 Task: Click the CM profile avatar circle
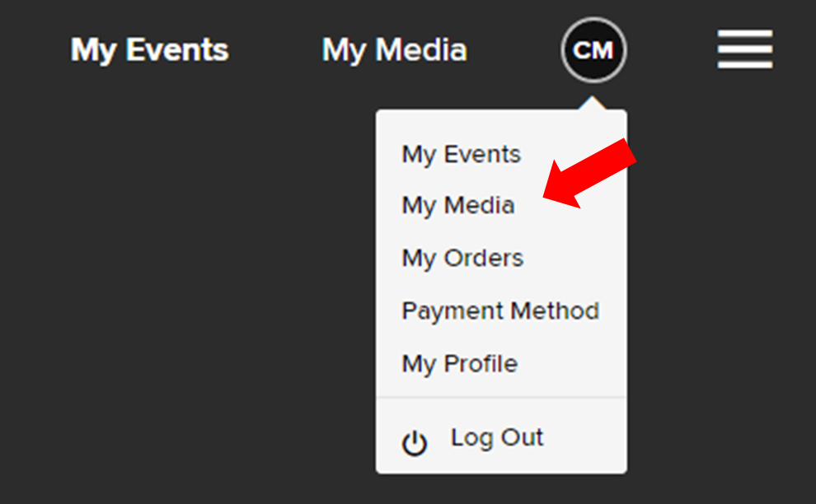pyautogui.click(x=593, y=50)
